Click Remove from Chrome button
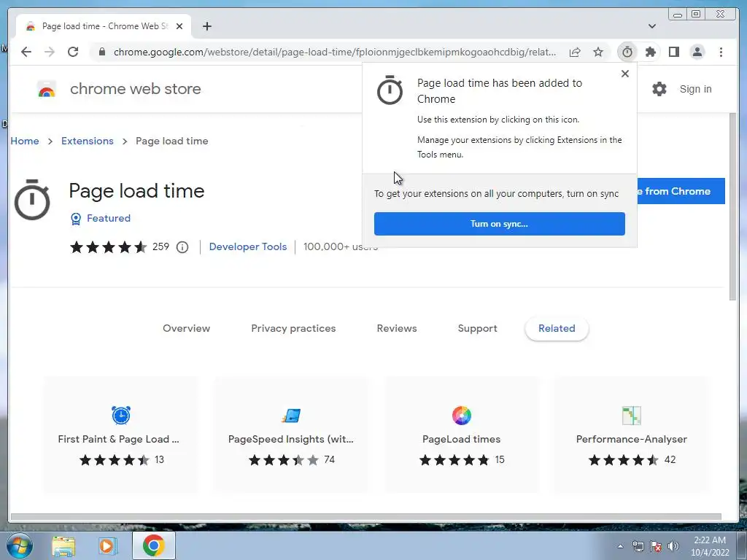The image size is (747, 560). 681,191
